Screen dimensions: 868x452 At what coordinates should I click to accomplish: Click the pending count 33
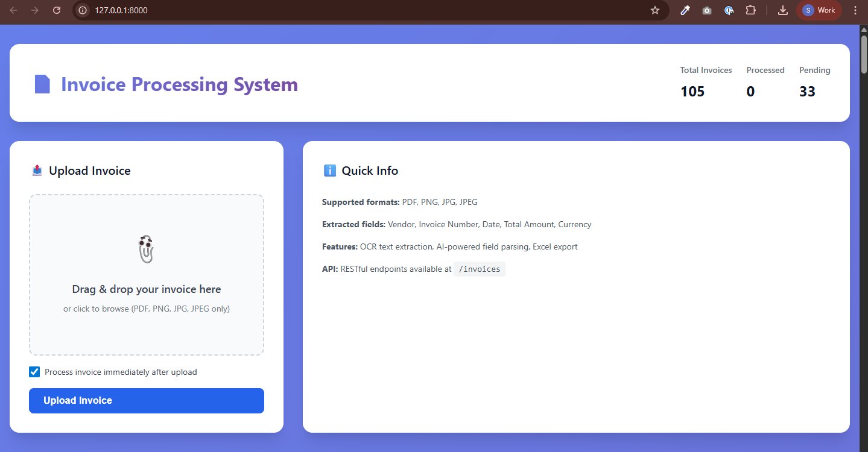[x=808, y=92]
